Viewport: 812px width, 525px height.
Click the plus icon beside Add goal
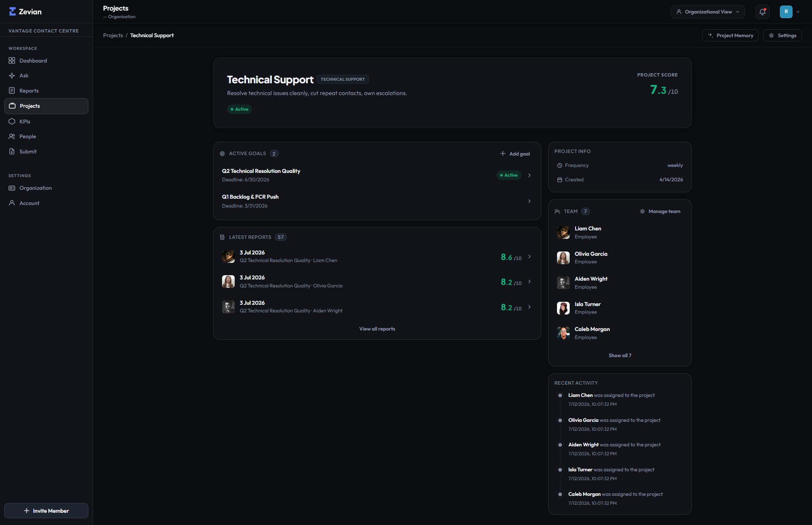[503, 153]
